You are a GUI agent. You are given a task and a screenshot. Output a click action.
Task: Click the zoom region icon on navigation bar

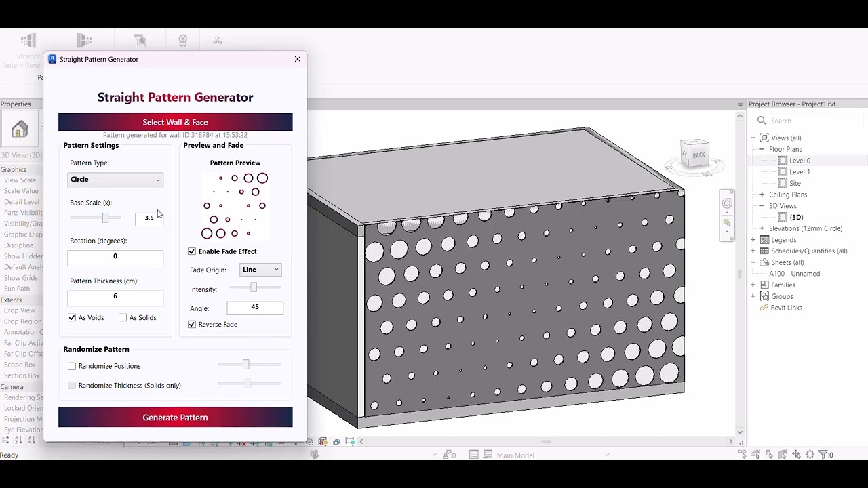(x=727, y=223)
